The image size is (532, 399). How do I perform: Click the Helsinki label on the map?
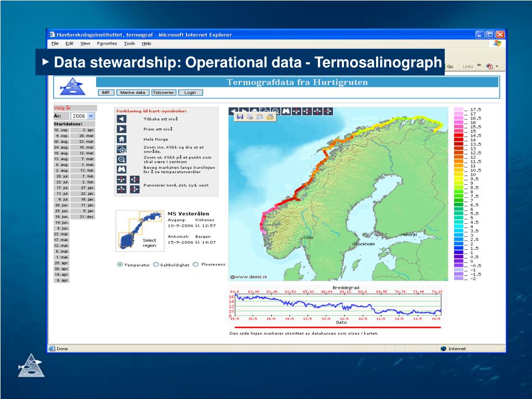click(409, 235)
